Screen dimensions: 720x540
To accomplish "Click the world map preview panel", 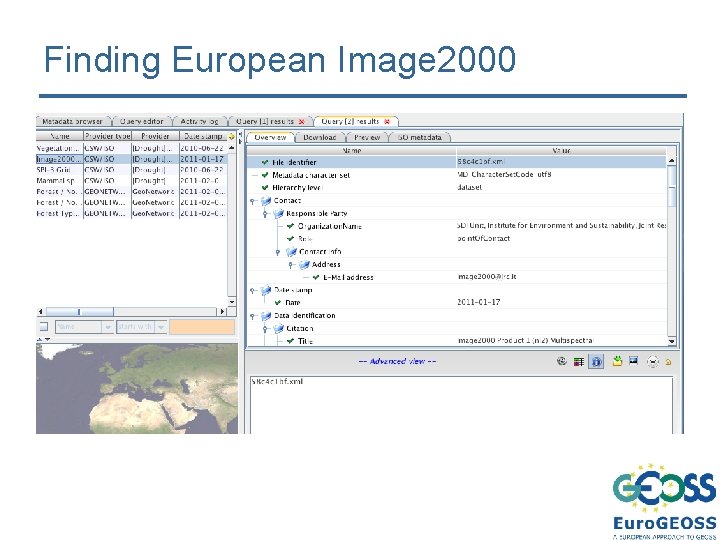I will [137, 388].
